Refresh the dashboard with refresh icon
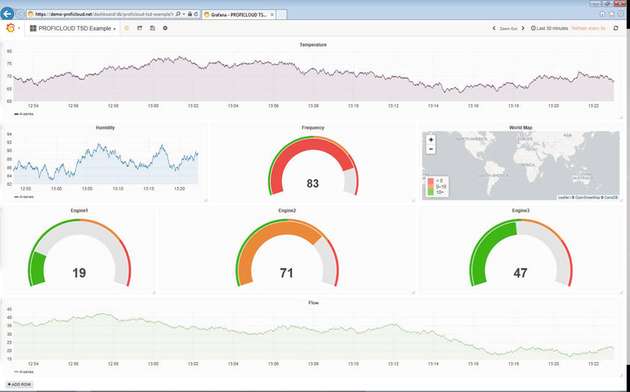 (x=616, y=29)
